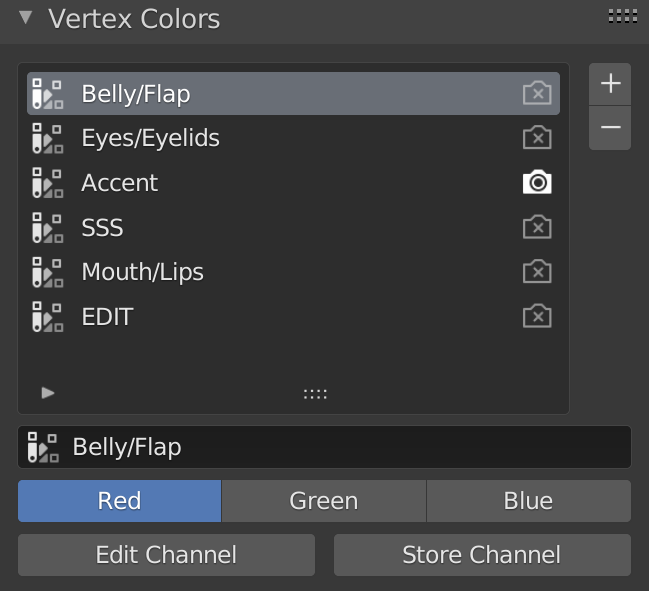Click the vertex color icon beside Mouth/Lips

pos(46,272)
